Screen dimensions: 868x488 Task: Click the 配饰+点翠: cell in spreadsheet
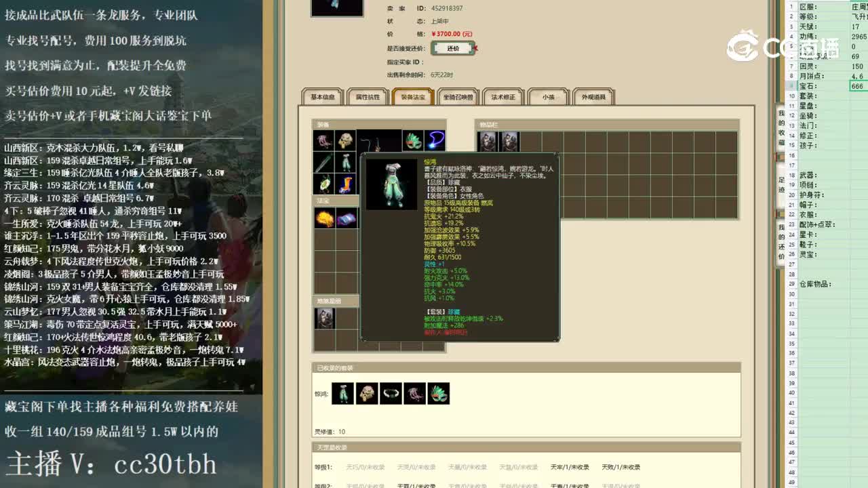823,225
